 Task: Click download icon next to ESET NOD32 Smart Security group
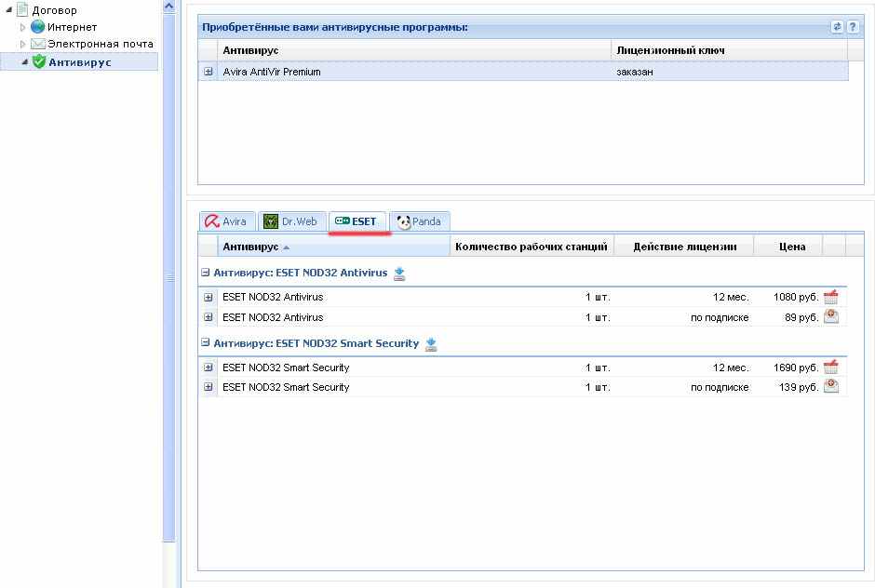tap(431, 344)
